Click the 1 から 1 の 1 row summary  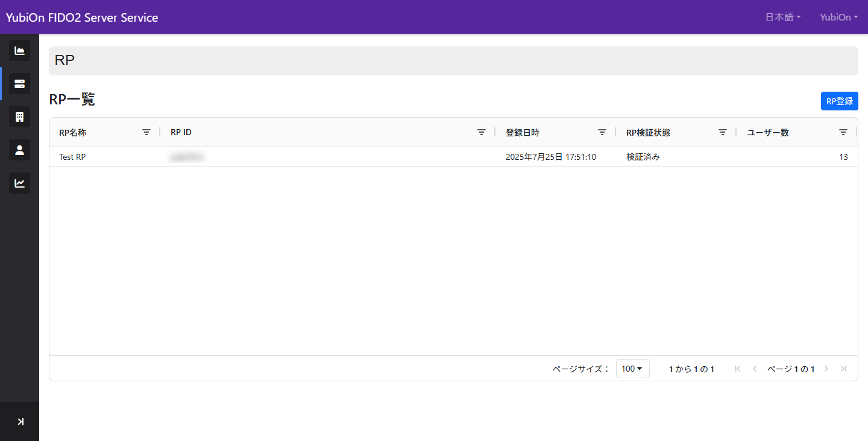(x=691, y=369)
